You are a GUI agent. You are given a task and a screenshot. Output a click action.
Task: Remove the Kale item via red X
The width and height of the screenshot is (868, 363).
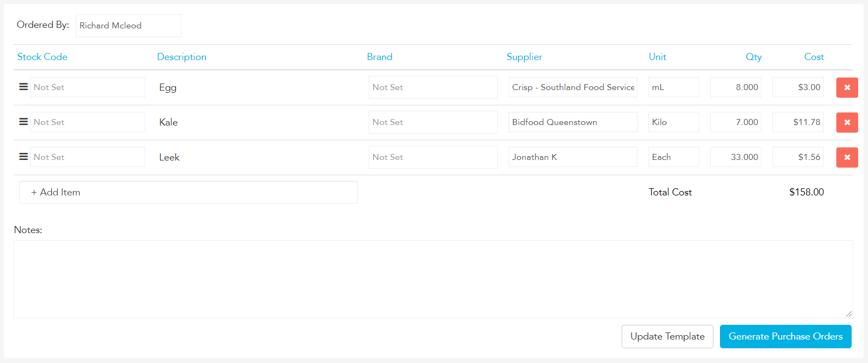point(847,122)
